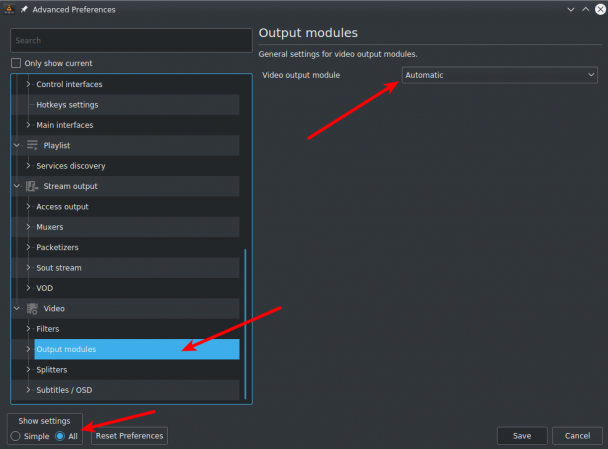Select Splitters in the tree

point(52,370)
